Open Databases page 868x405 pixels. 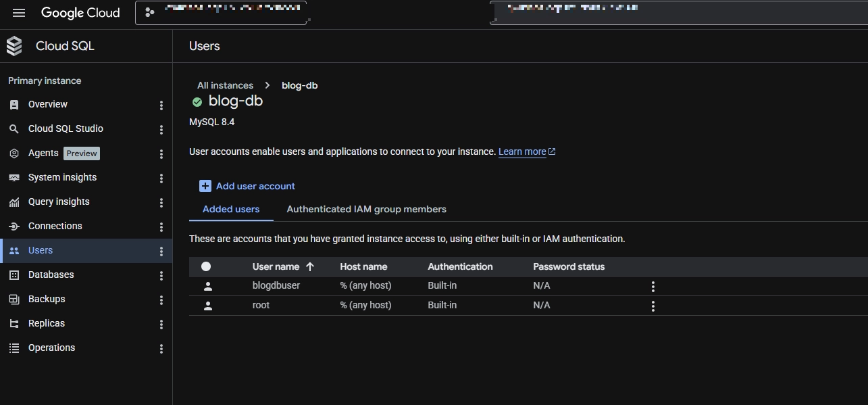pos(51,275)
